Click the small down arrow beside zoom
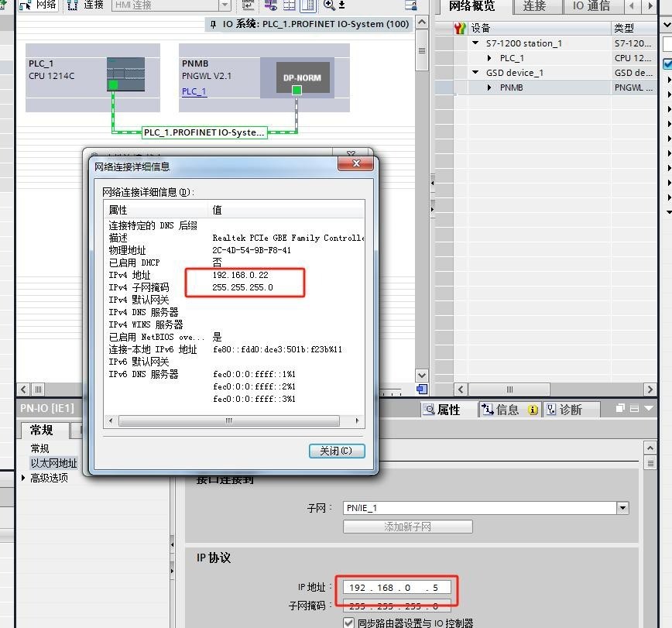This screenshot has width=672, height=628. pyautogui.click(x=341, y=5)
